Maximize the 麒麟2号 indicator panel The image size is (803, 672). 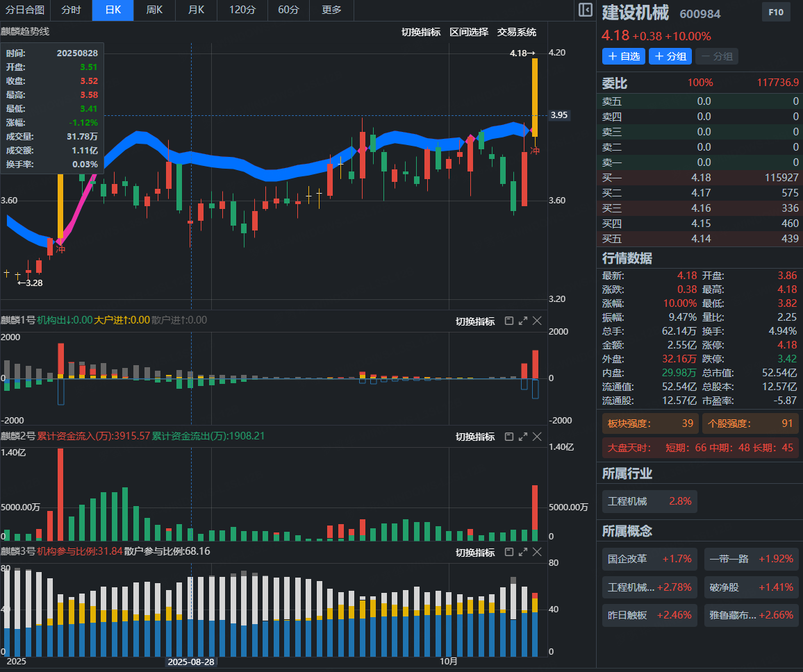coord(522,437)
